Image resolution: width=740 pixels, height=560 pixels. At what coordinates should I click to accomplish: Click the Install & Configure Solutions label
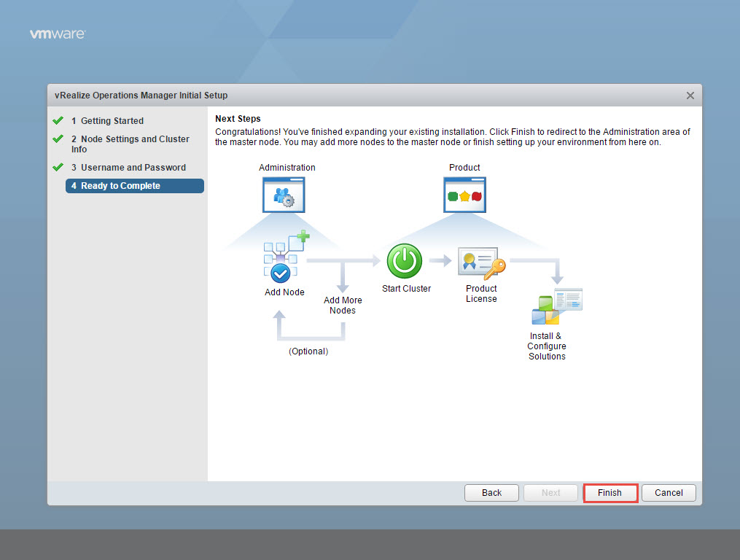pos(547,346)
